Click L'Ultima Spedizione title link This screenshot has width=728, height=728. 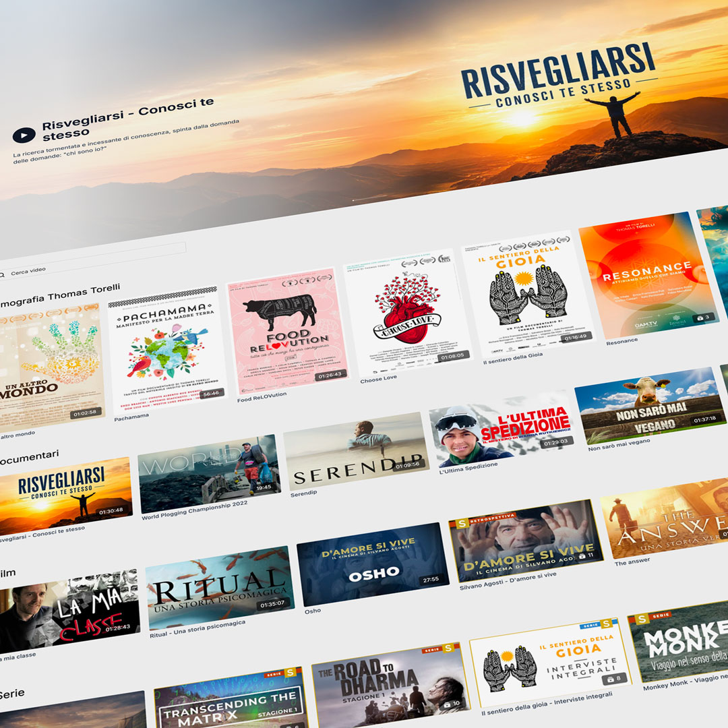[x=468, y=468]
